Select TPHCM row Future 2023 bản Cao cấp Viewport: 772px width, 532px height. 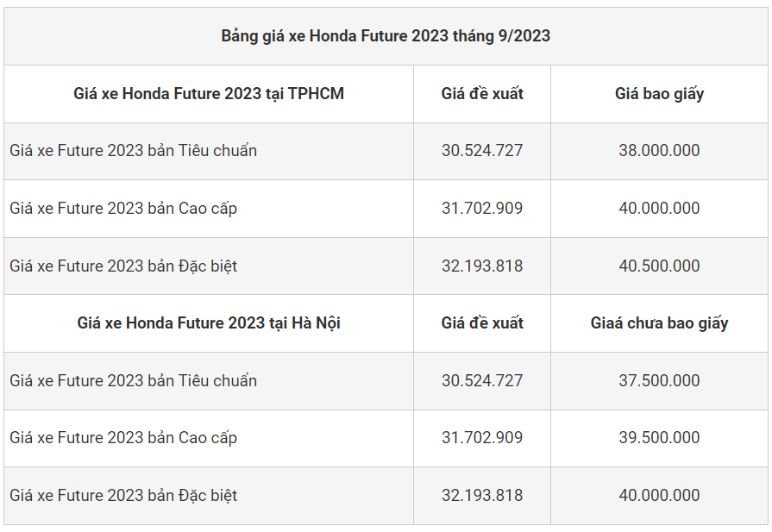coord(123,209)
